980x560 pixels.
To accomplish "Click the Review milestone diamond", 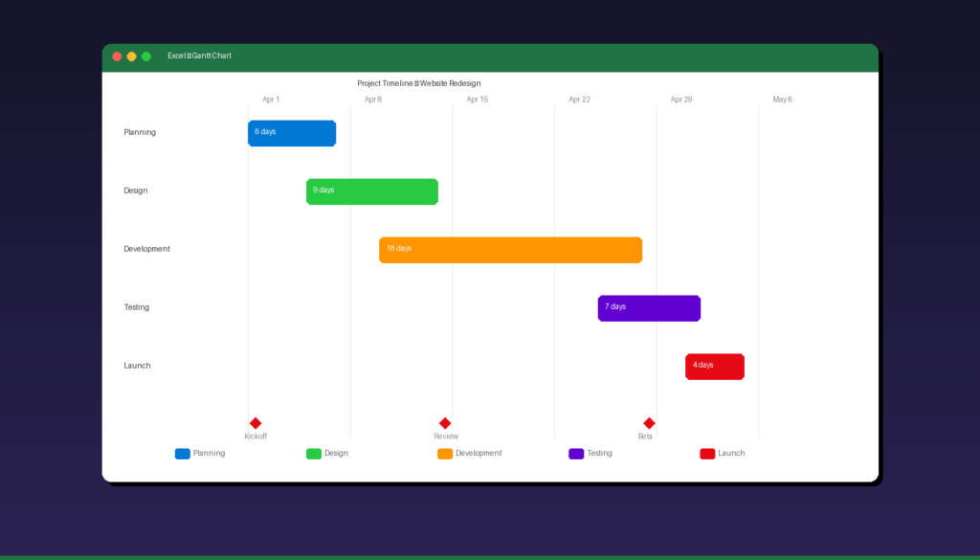I will tap(445, 422).
